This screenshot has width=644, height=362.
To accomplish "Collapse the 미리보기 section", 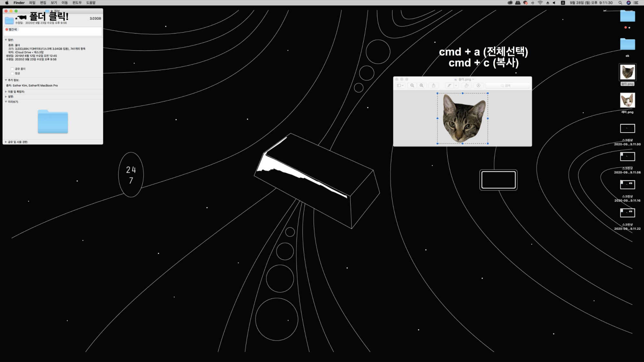I will pos(6,102).
